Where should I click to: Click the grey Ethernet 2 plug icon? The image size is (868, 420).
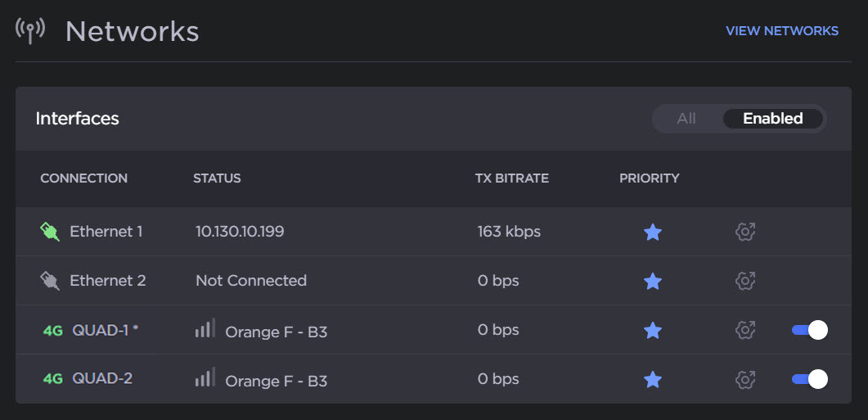(x=51, y=282)
